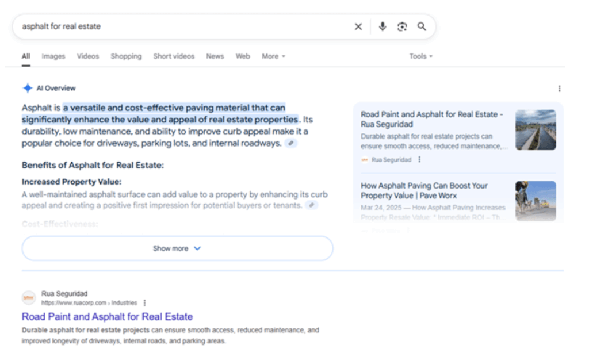Switch to the News tab
This screenshot has height=364, width=589.
coord(215,56)
